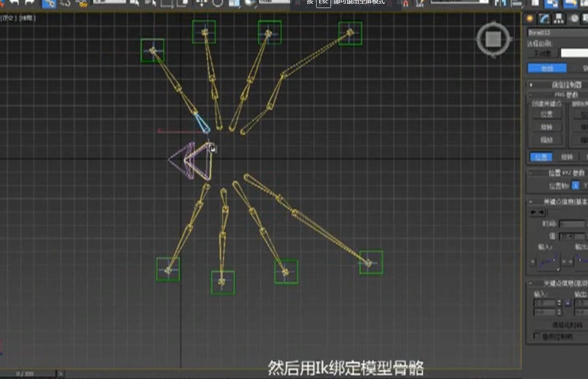Go to next key with right arrow

(542, 213)
